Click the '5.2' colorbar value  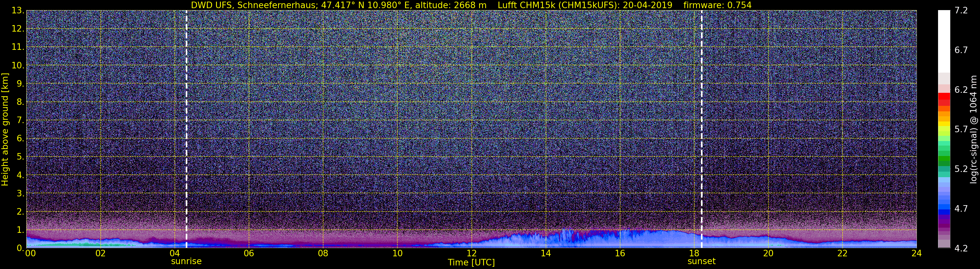click(x=961, y=169)
